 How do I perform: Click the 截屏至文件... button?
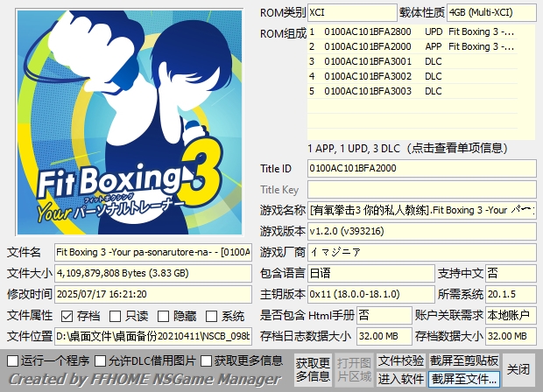(x=464, y=378)
